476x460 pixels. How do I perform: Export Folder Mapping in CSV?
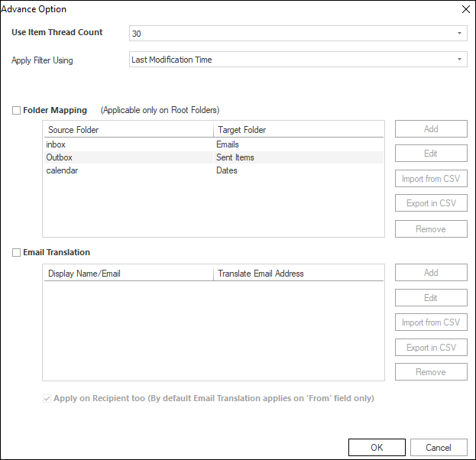tap(431, 203)
